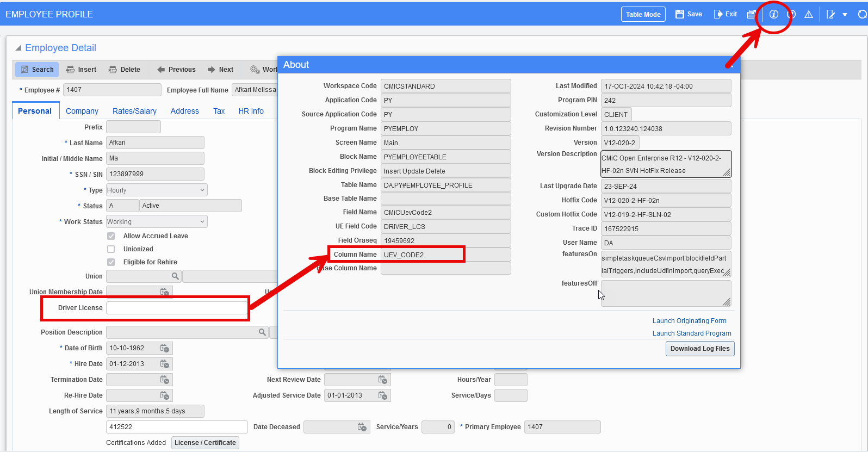The width and height of the screenshot is (868, 452).
Task: Click the Column Name value UEV_CODE2
Action: coord(445,255)
